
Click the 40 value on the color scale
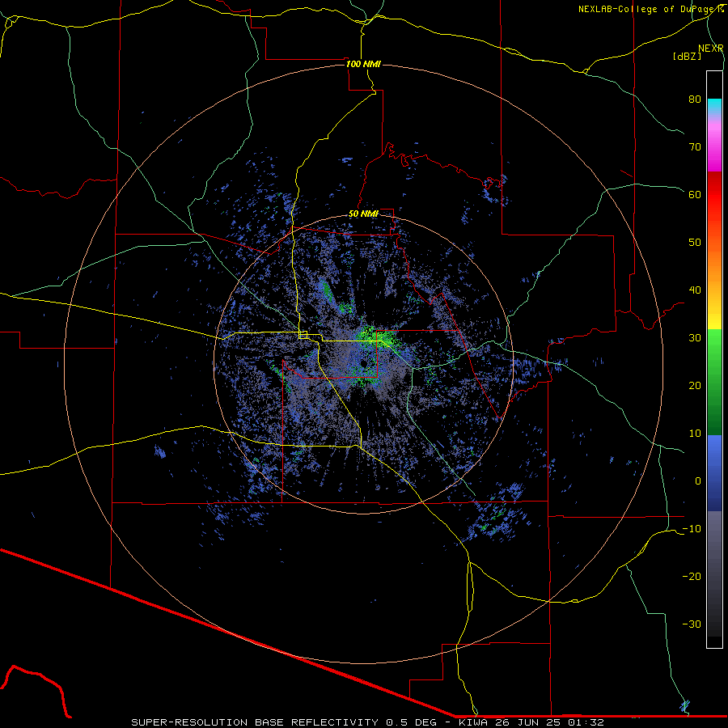point(695,290)
